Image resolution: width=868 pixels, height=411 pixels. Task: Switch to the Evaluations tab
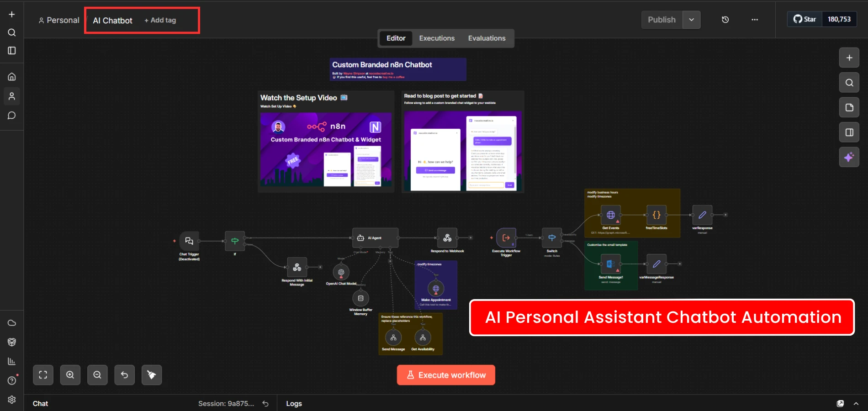[487, 38]
